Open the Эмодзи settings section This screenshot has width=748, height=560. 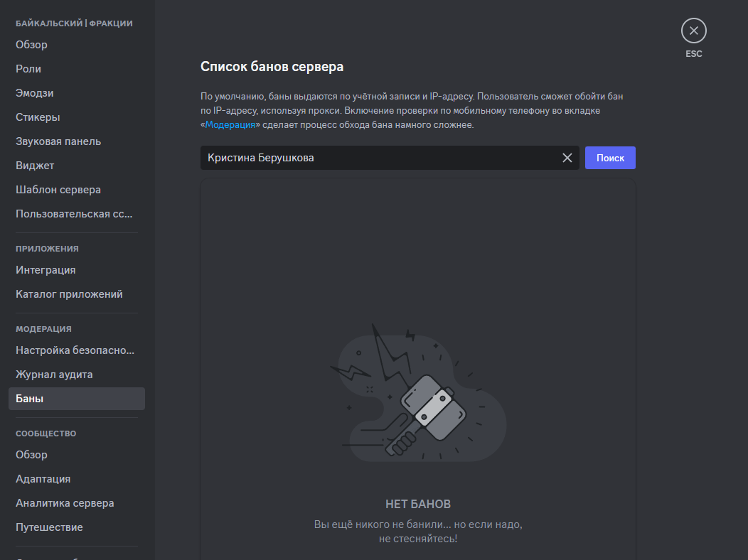click(x=35, y=93)
